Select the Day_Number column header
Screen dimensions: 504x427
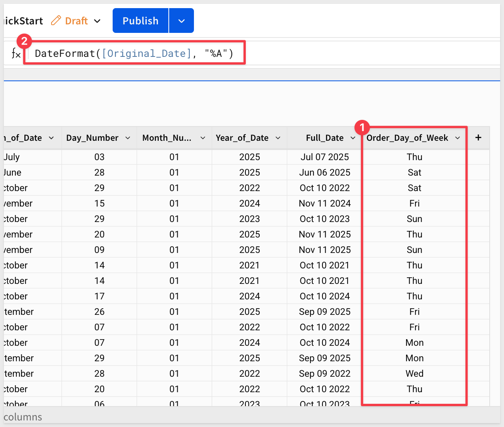pyautogui.click(x=92, y=138)
